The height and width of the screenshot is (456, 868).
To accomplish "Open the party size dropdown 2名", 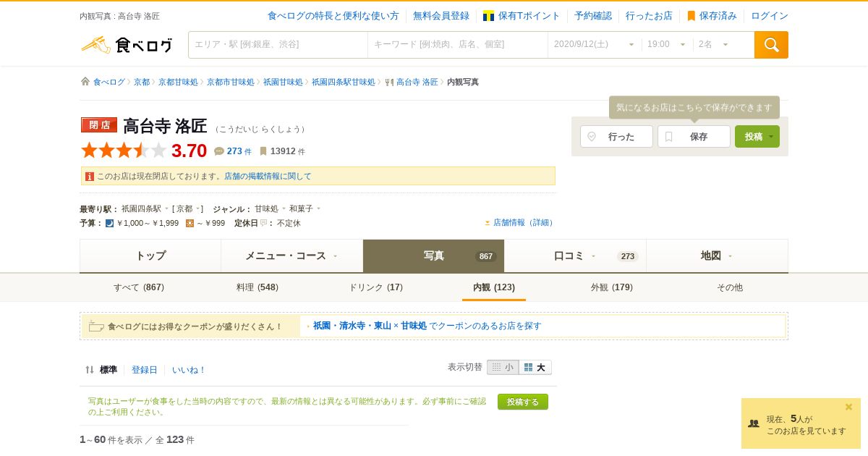I will click(714, 45).
